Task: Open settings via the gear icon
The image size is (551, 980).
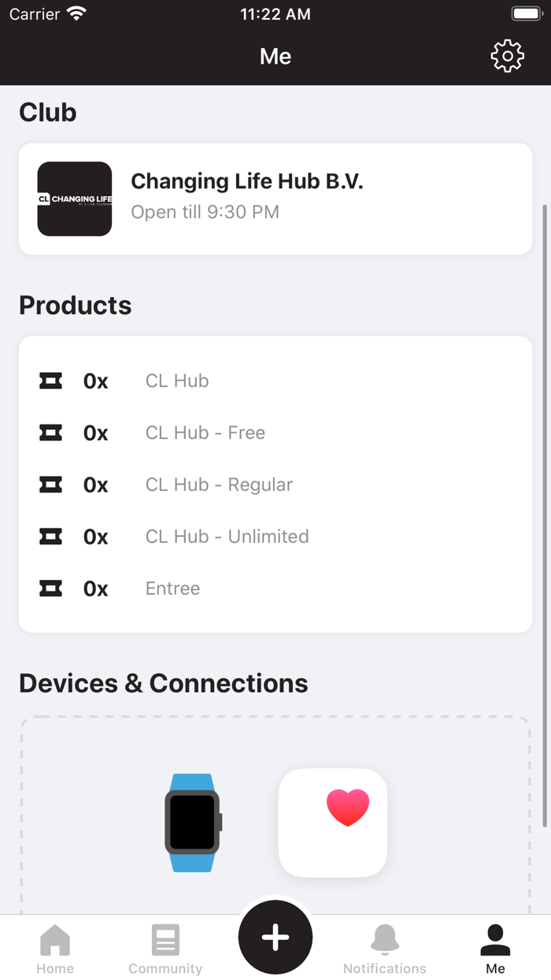Action: tap(507, 56)
